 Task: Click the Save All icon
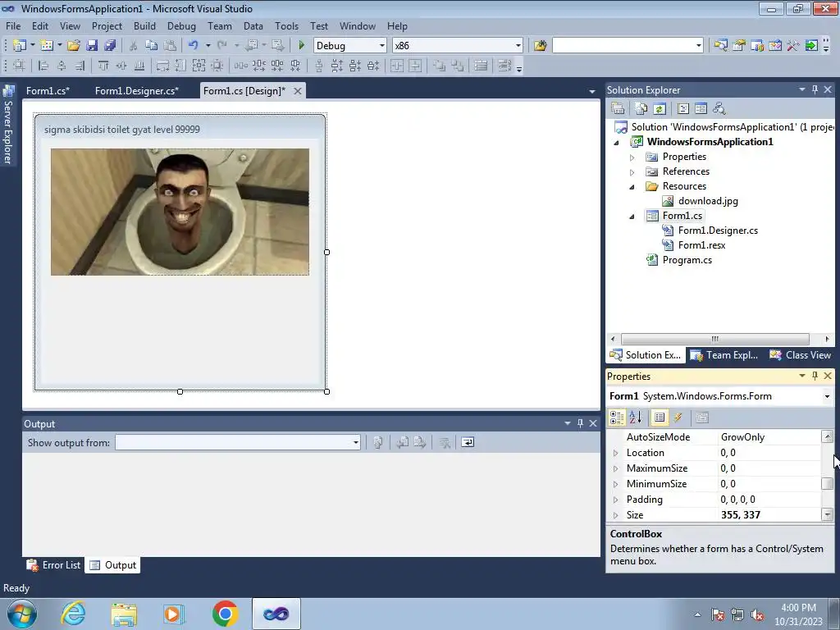click(x=110, y=46)
